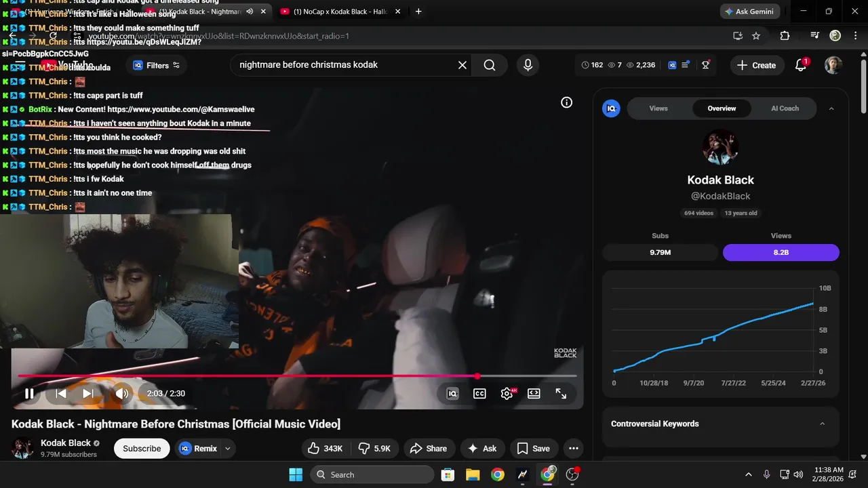Share the Kodak Black video
Image resolution: width=868 pixels, height=488 pixels.
429,448
